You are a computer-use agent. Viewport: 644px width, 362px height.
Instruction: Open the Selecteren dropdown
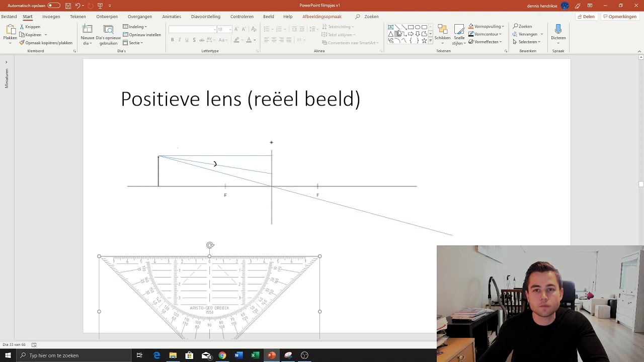[526, 42]
